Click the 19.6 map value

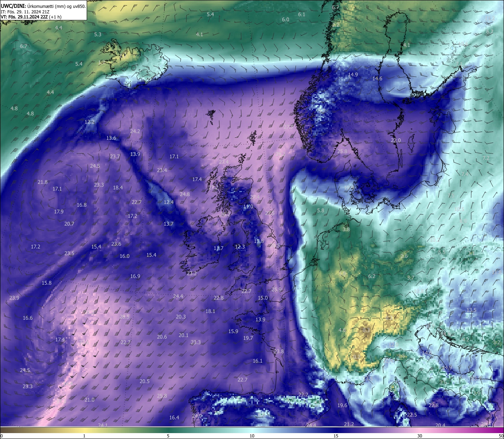tap(342, 406)
